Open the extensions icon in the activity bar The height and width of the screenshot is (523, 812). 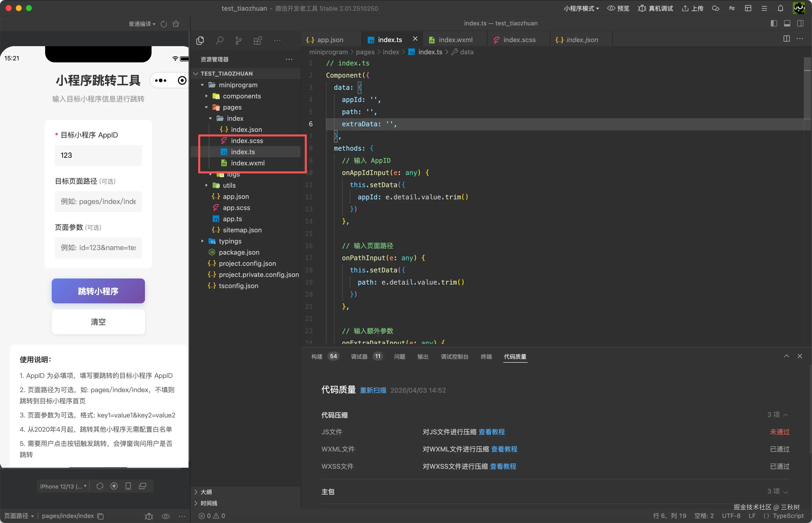coord(258,41)
